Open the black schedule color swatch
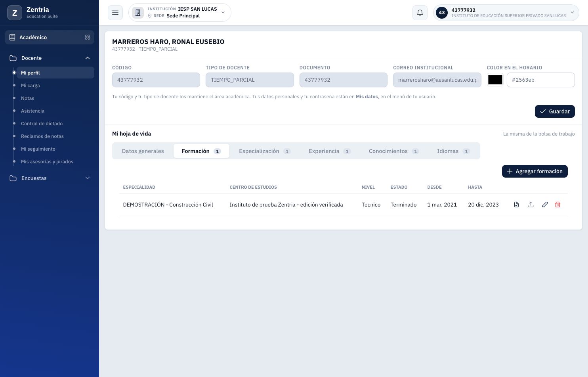 tap(495, 80)
